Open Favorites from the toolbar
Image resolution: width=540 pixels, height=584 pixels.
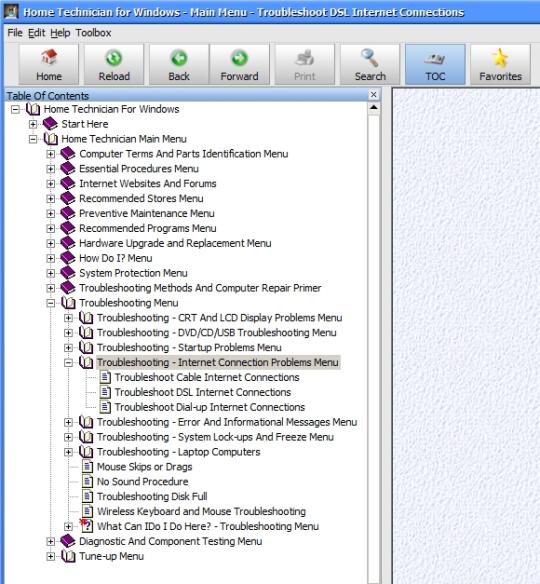(500, 65)
